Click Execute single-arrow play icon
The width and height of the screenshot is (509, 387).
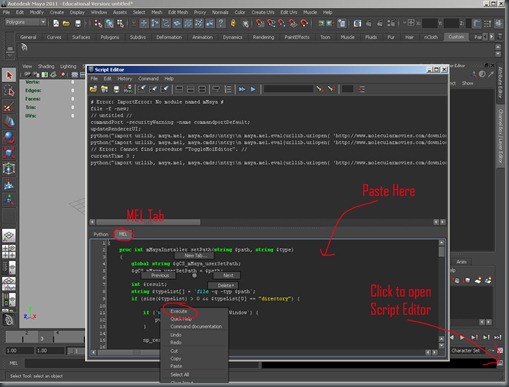click(x=253, y=89)
